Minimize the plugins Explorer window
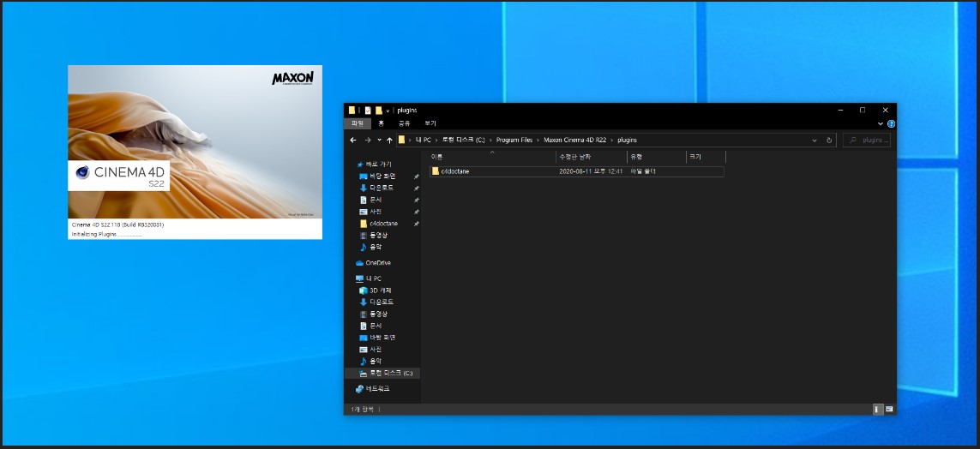The height and width of the screenshot is (449, 980). [839, 110]
